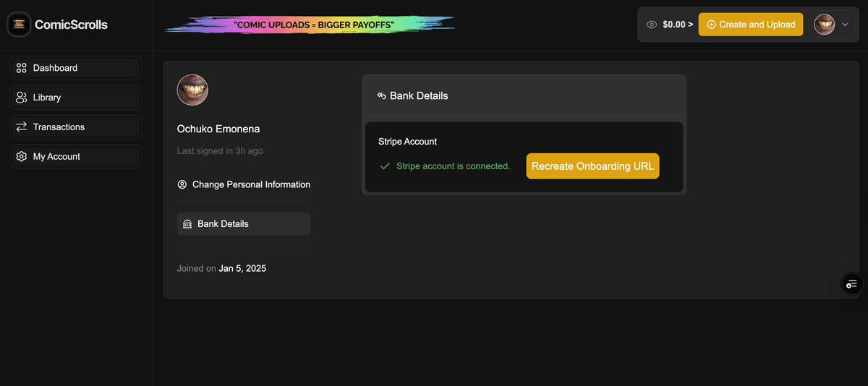Click the green checkmark status icon
868x386 pixels.
click(x=385, y=166)
